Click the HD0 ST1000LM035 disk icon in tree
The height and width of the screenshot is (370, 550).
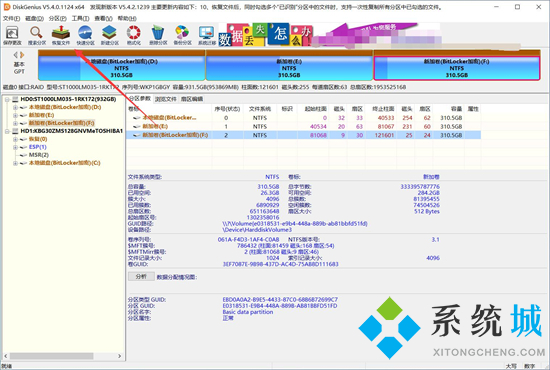pos(15,99)
